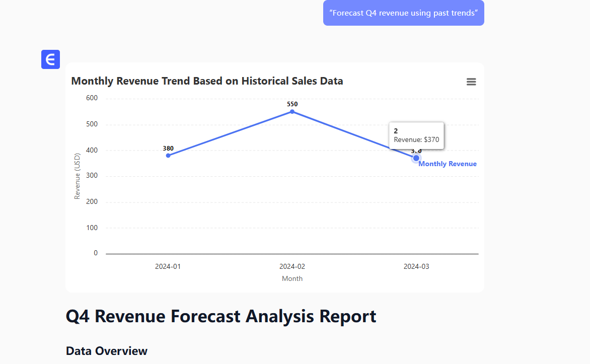
Task: Click the blue assistant avatar icon
Action: pos(50,59)
